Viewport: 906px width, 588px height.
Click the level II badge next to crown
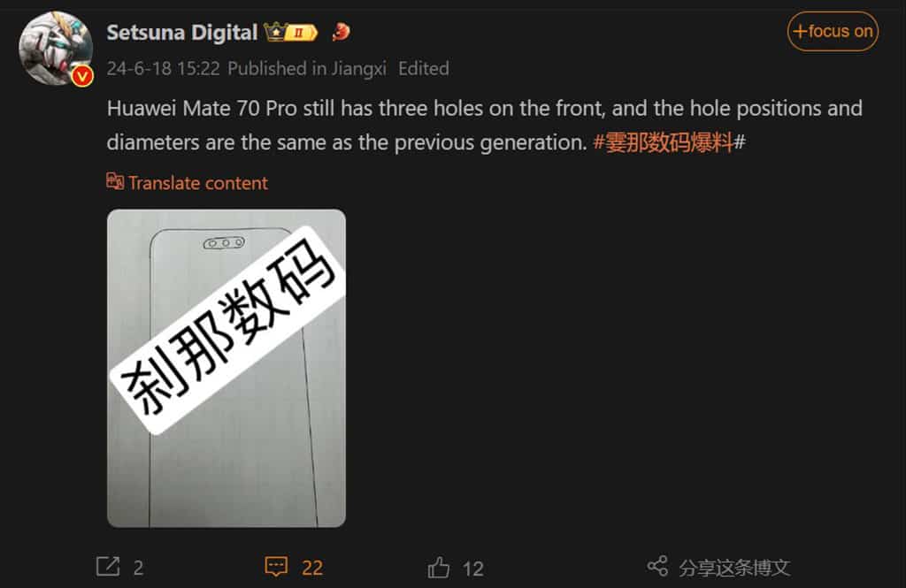(x=301, y=33)
